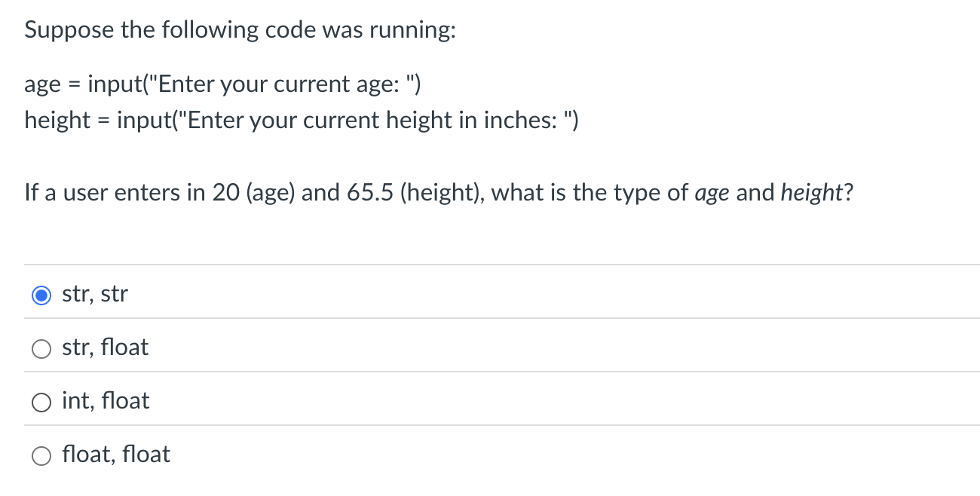The height and width of the screenshot is (496, 980).
Task: Select the "int, float" radio button
Action: [41, 403]
